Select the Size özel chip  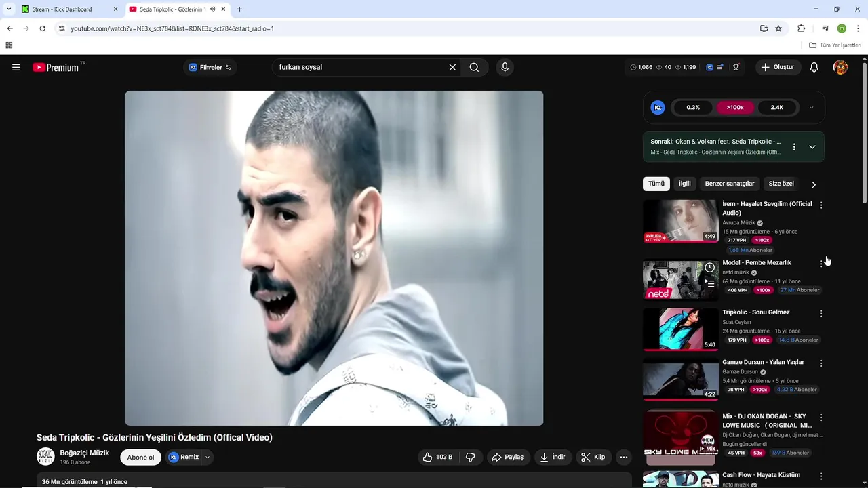click(781, 184)
